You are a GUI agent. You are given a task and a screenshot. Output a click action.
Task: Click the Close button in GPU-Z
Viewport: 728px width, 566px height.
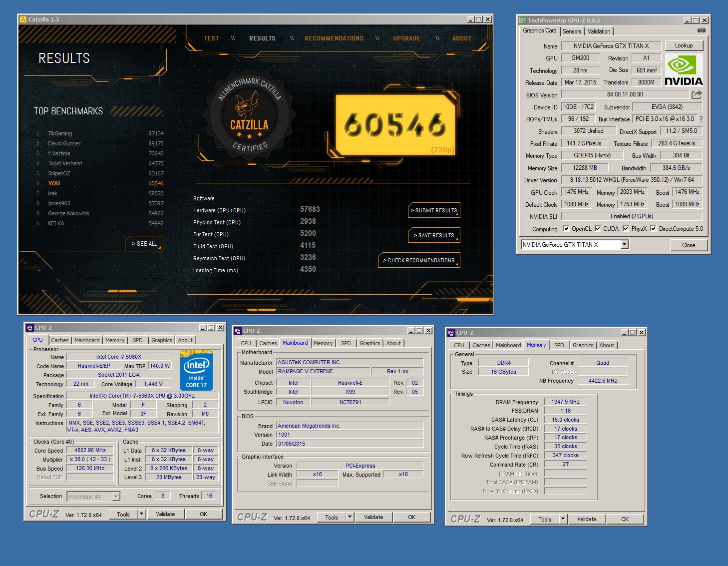(689, 245)
